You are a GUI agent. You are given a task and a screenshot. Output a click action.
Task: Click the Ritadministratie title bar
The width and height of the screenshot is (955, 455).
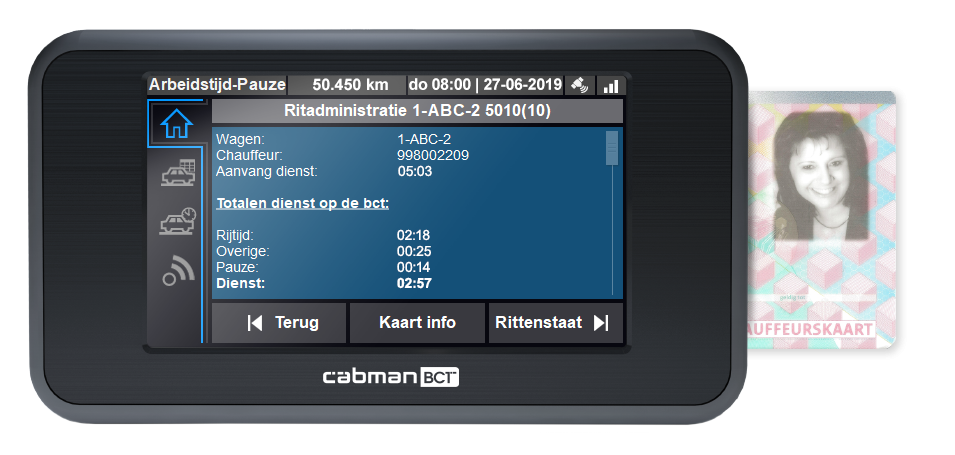417,111
